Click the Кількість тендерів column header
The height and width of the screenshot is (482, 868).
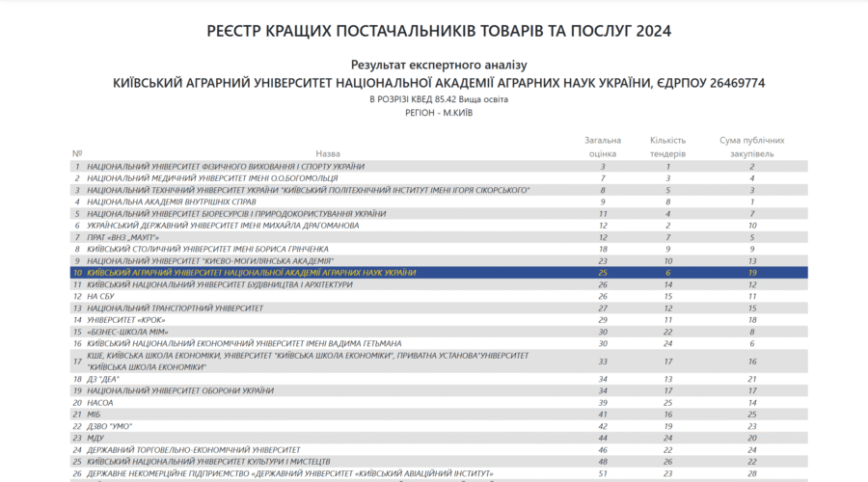point(667,147)
